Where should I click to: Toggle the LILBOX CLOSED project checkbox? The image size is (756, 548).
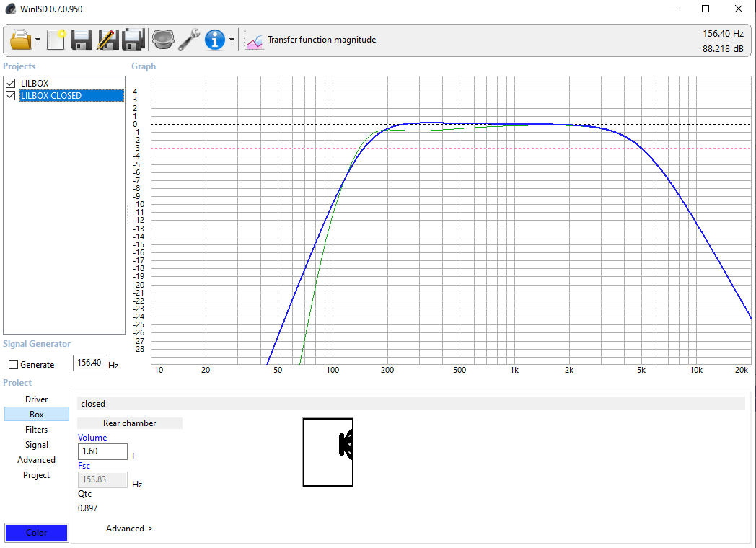(x=11, y=95)
